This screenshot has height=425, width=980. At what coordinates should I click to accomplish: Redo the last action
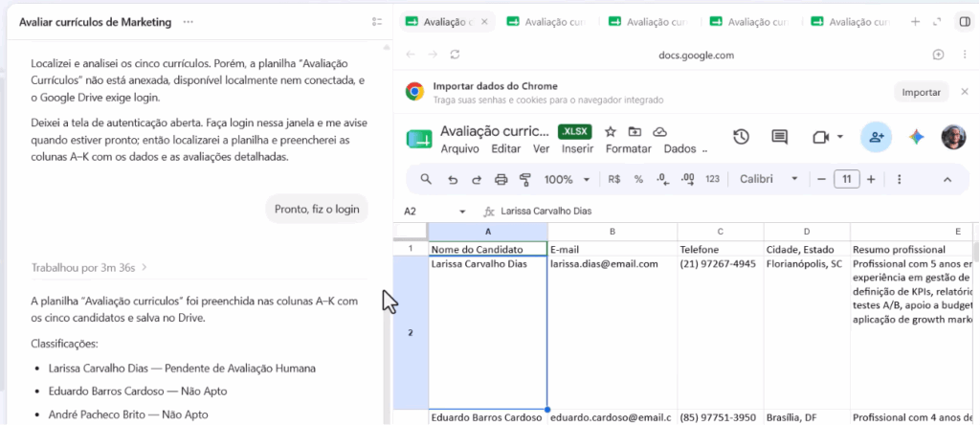tap(477, 179)
